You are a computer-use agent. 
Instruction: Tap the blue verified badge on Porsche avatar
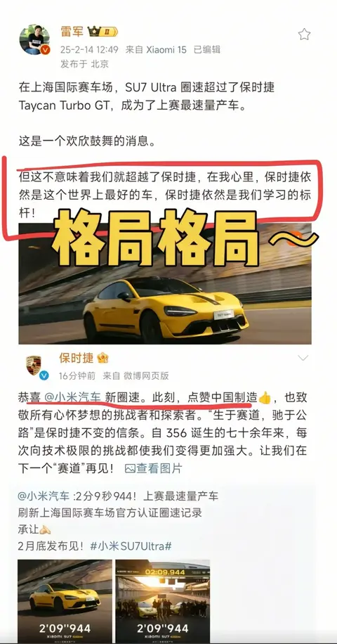(x=44, y=375)
